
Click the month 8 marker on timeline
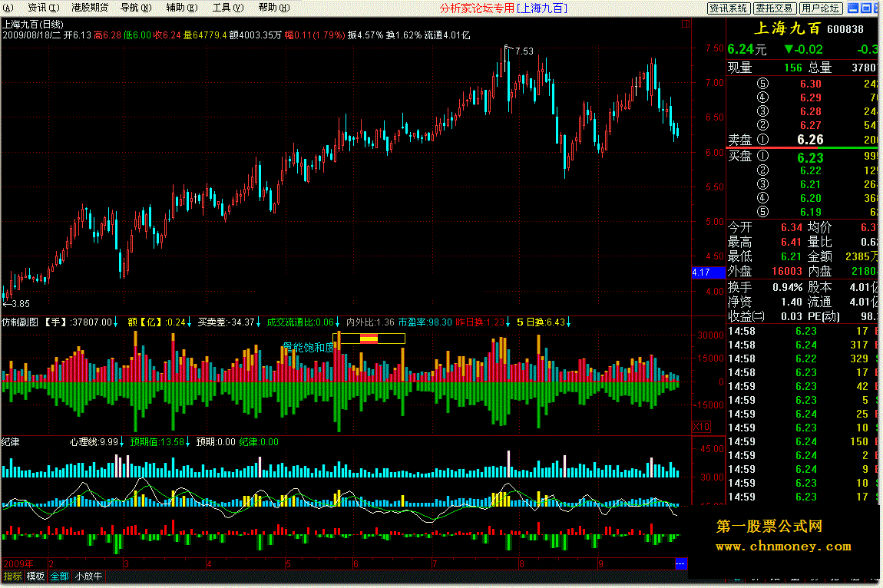[521, 563]
